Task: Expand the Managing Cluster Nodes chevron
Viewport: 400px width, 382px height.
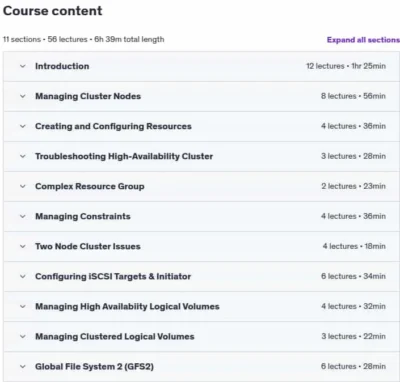Action: pyautogui.click(x=23, y=96)
